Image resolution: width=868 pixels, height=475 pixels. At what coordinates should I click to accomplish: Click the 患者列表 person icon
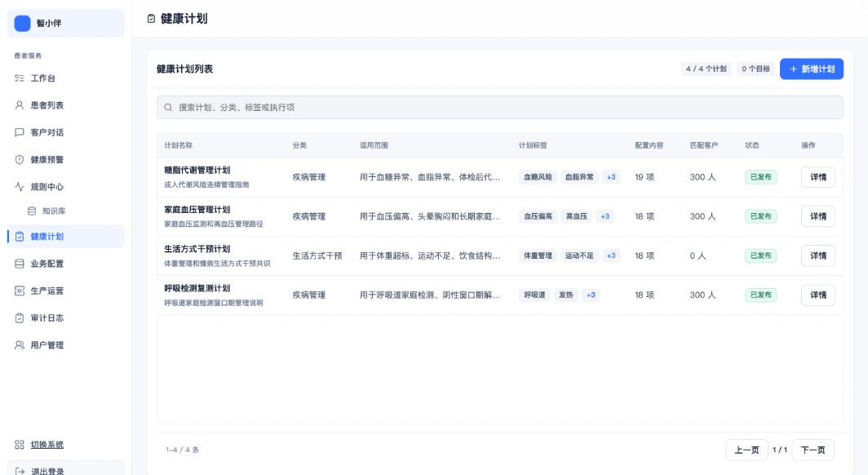point(20,105)
